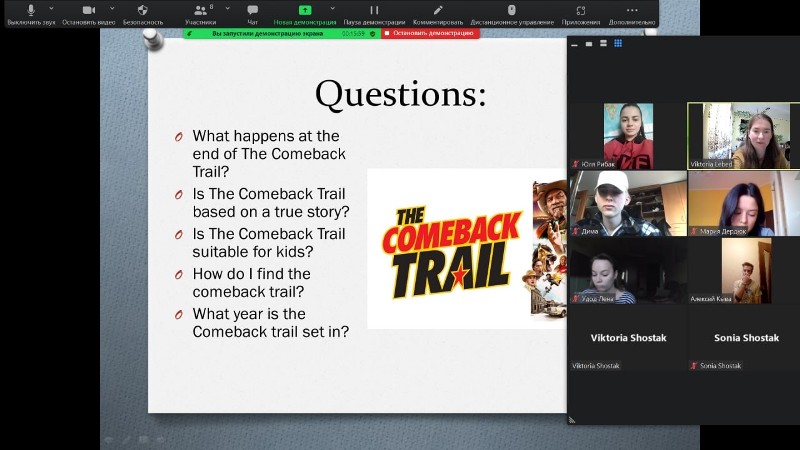This screenshot has height=450, width=800.
Task: Start a New share (Новая демонстрация)
Action: coord(305,14)
